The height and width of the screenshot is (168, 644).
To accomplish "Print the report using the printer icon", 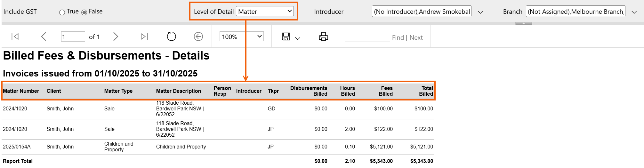I will point(323,37).
